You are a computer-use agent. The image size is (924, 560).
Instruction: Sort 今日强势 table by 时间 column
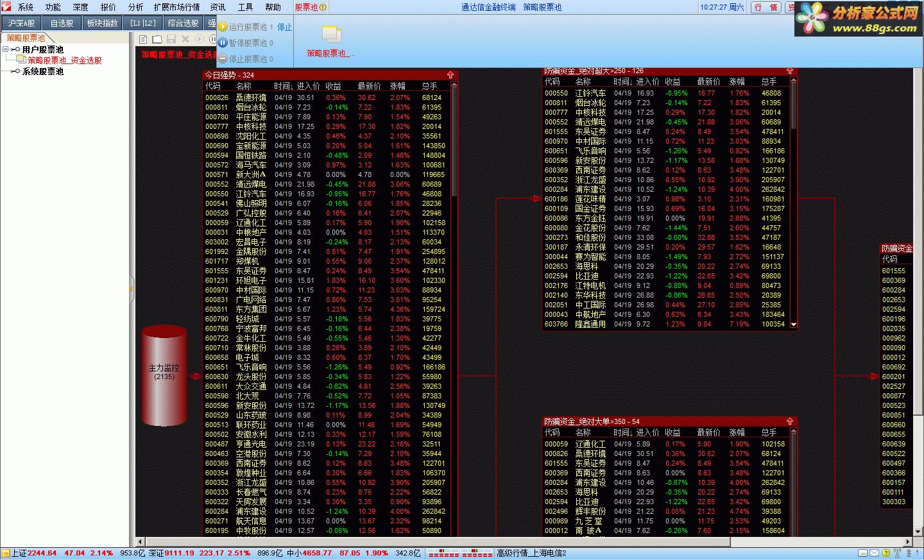283,86
